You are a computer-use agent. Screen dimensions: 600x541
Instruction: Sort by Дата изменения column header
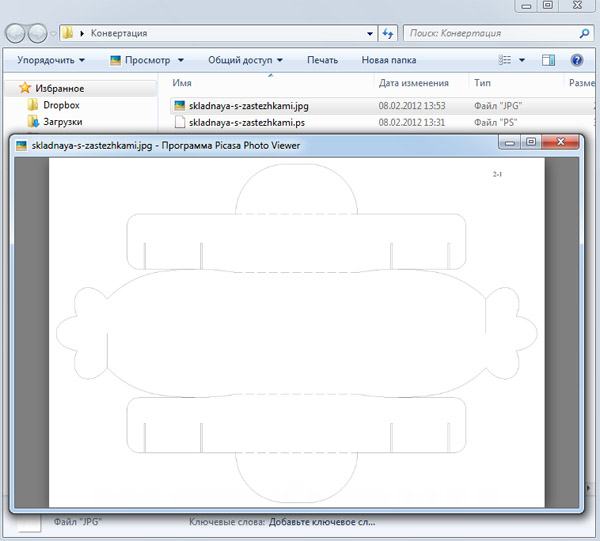414,83
